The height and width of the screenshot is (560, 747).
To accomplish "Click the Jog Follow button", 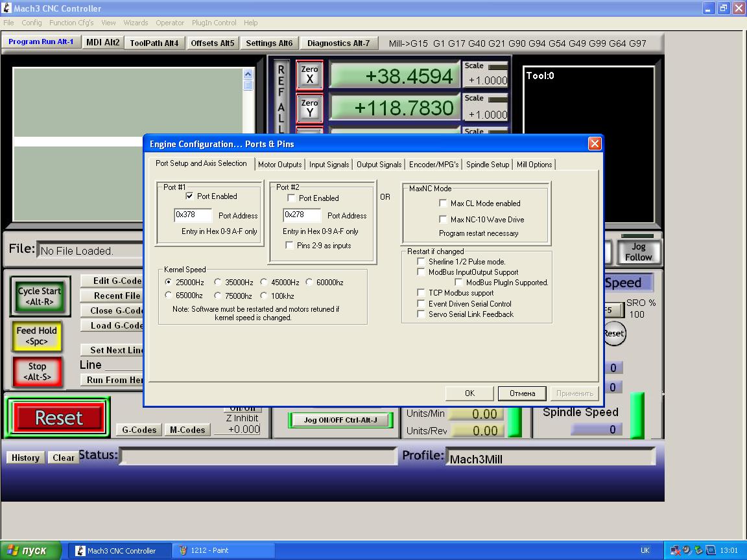I will click(x=638, y=252).
